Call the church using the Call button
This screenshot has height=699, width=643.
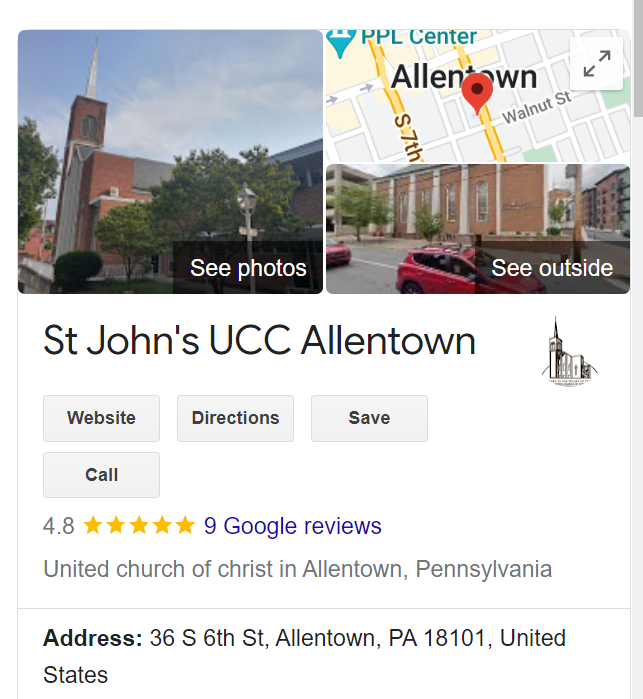coord(101,475)
